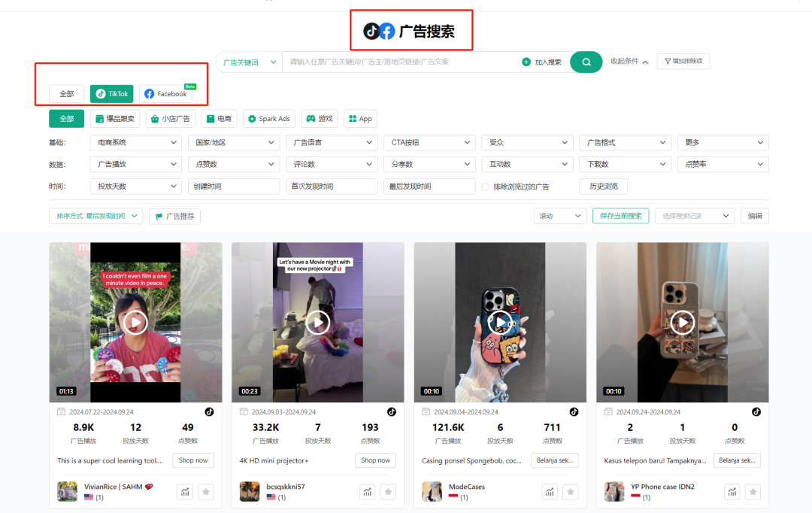Click Shop now on VivianRice ad
The width and height of the screenshot is (812, 513).
[193, 460]
